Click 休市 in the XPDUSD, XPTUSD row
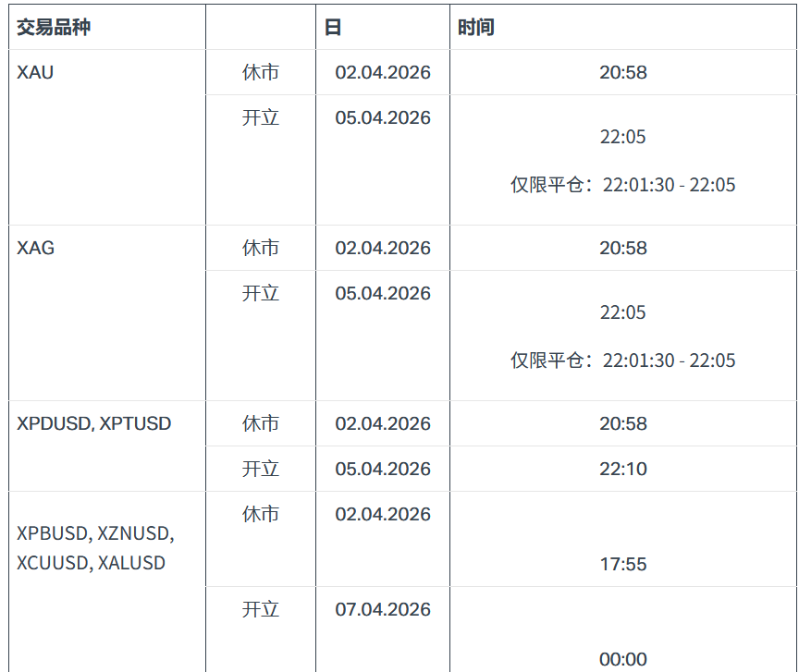The height and width of the screenshot is (672, 799). tap(261, 423)
